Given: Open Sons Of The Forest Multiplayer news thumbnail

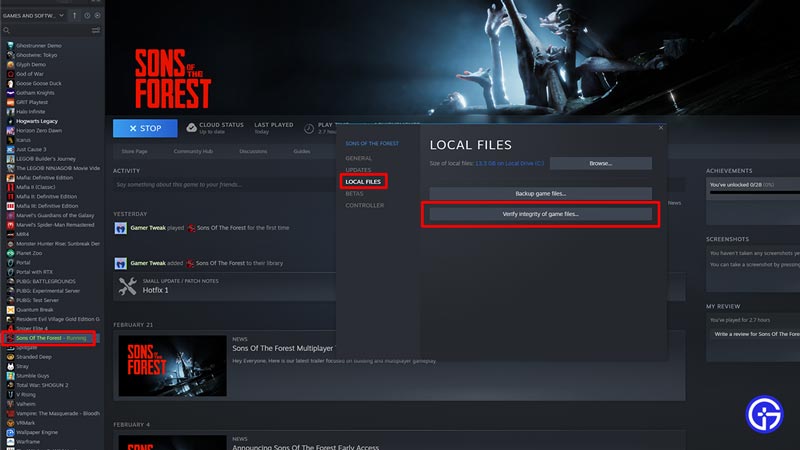Looking at the screenshot, I should coord(172,365).
